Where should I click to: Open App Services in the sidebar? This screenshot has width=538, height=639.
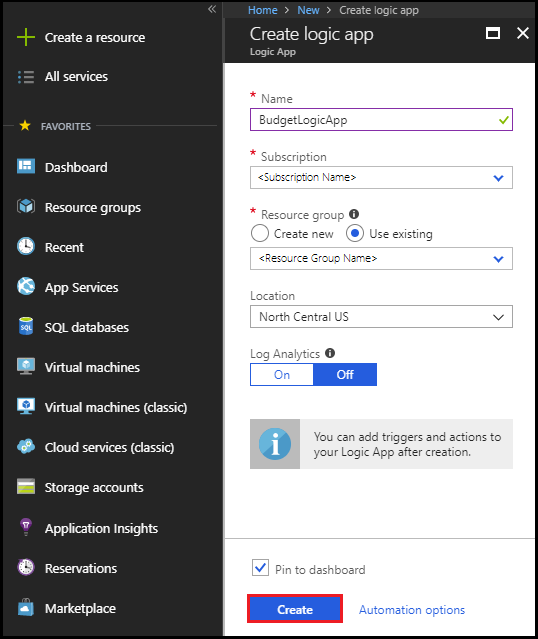(82, 288)
